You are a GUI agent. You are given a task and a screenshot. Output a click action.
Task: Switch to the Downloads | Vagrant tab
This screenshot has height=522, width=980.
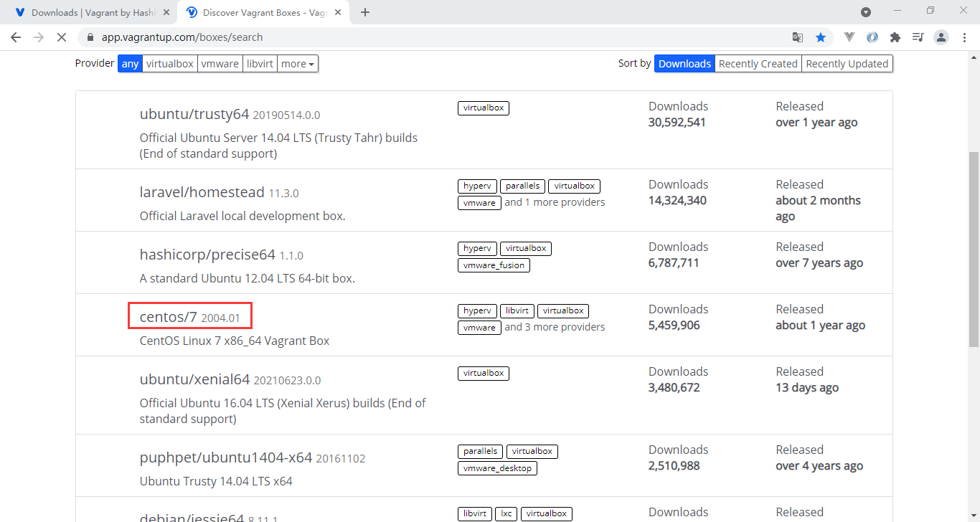[92, 12]
